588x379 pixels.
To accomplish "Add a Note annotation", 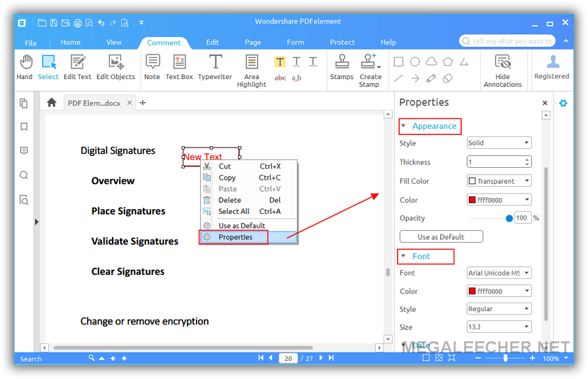I will 153,67.
